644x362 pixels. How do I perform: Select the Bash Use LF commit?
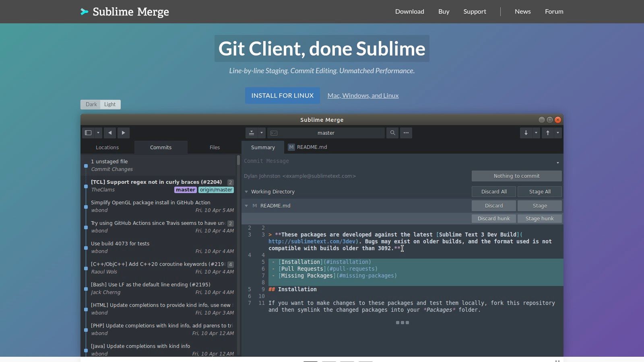pyautogui.click(x=159, y=288)
